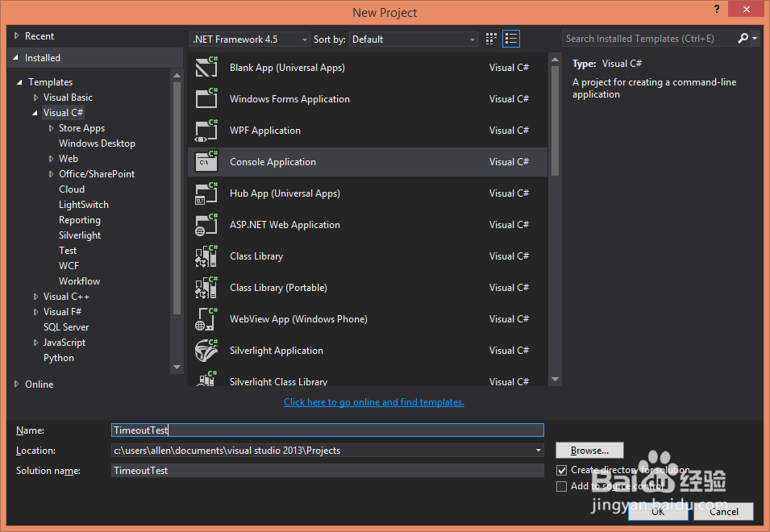
Task: Switch to small icons view
Action: pyautogui.click(x=491, y=39)
